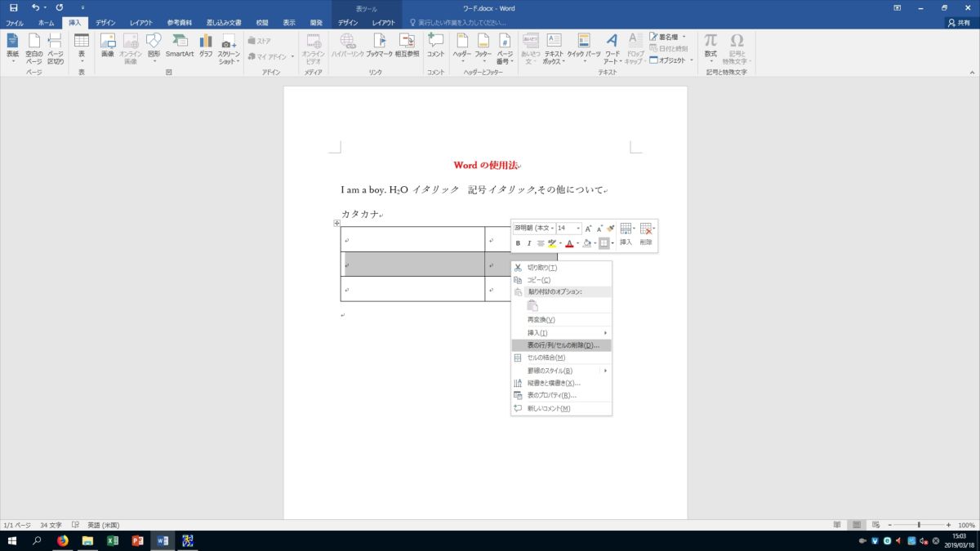Click the format painter in mini toolbar

pos(610,229)
